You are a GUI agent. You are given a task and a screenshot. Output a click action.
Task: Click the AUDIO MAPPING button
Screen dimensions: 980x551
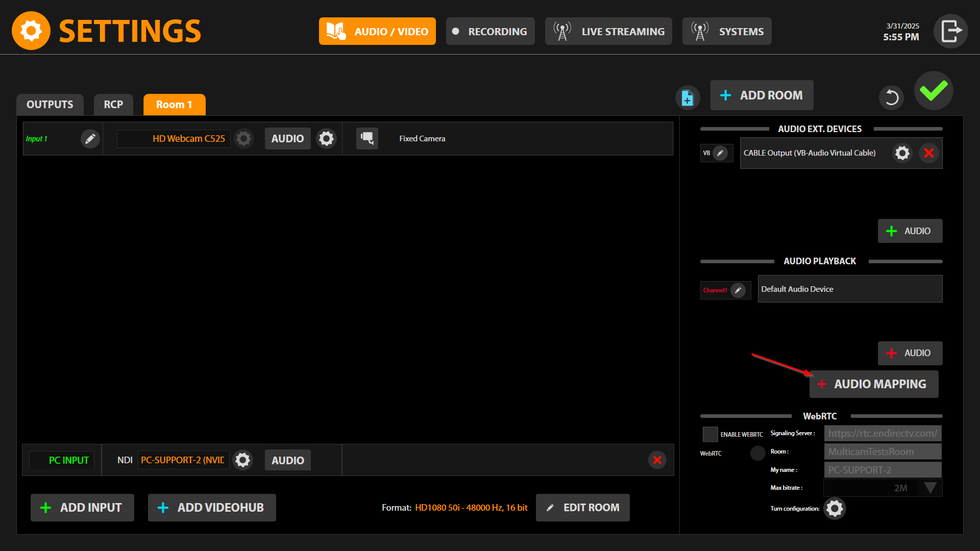[873, 384]
